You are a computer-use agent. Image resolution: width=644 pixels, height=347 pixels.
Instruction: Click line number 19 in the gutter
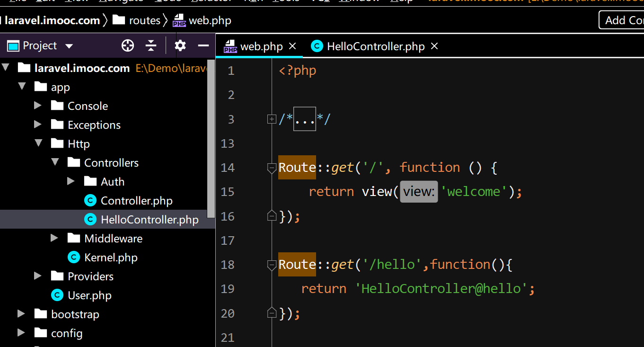pos(228,289)
